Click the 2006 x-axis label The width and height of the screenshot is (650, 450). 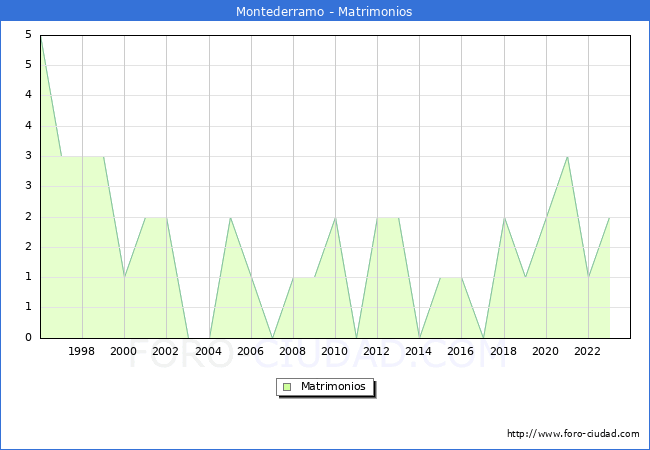tap(250, 351)
